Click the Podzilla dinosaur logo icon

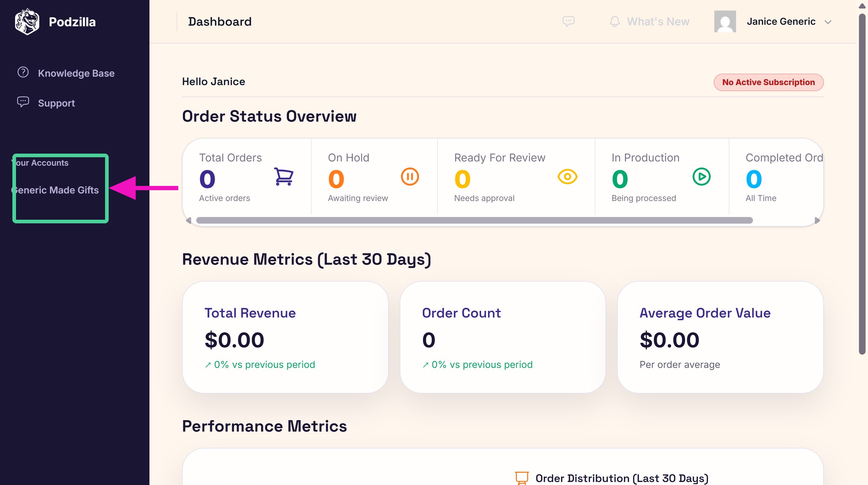(x=27, y=21)
